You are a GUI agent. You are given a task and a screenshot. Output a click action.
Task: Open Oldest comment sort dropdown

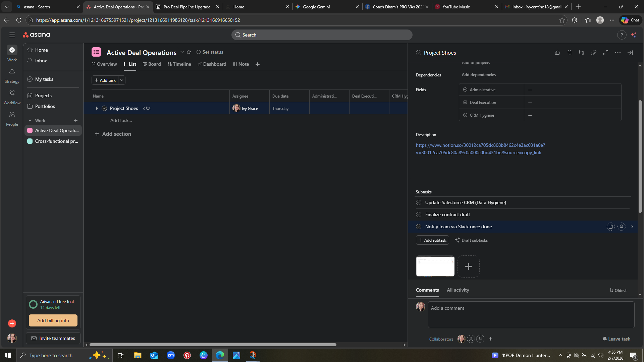click(x=618, y=290)
